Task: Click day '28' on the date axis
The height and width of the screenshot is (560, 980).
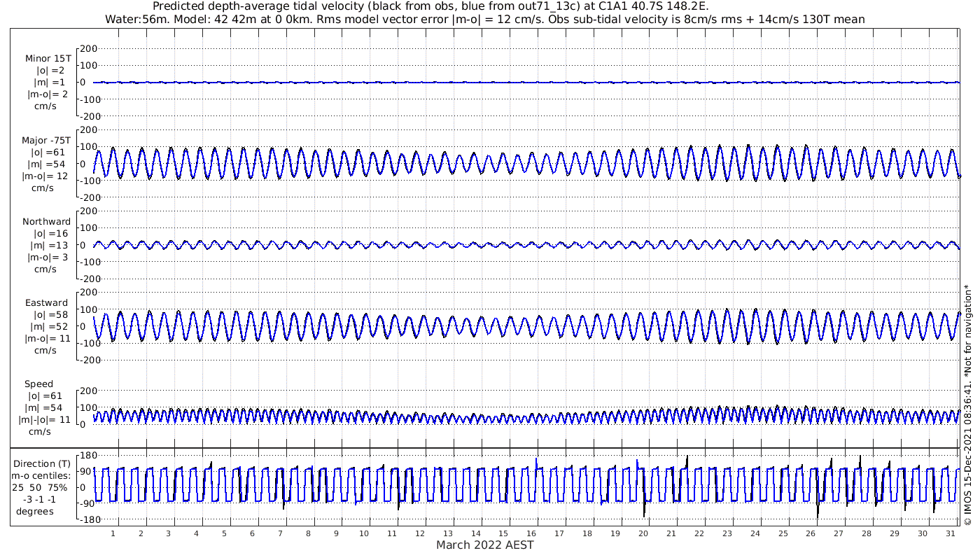Action: click(x=867, y=533)
